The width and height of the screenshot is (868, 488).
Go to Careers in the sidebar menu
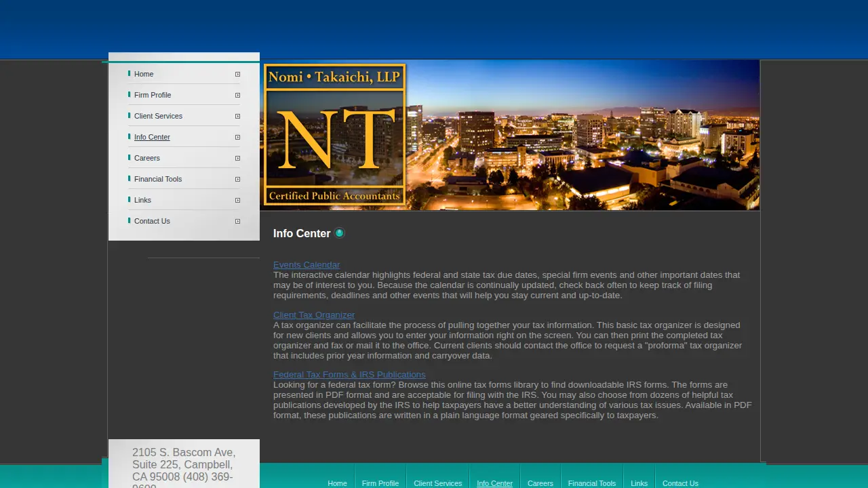[147, 158]
